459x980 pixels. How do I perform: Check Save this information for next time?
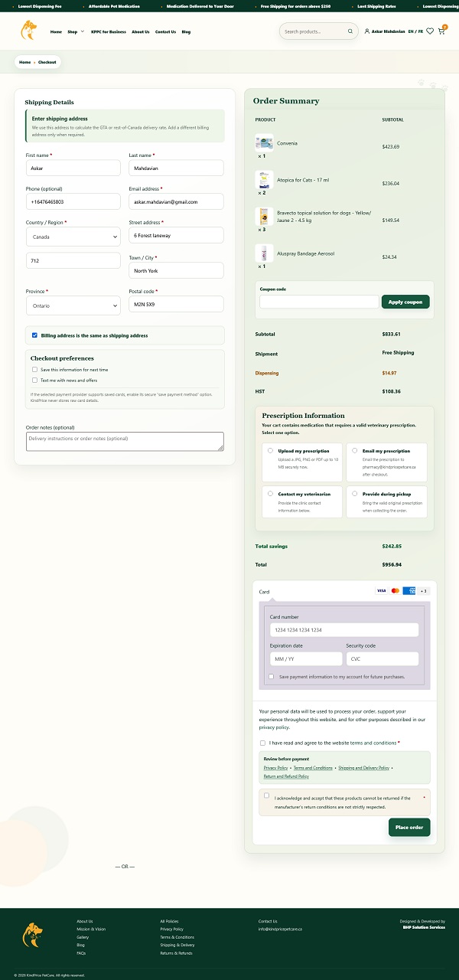[34, 370]
